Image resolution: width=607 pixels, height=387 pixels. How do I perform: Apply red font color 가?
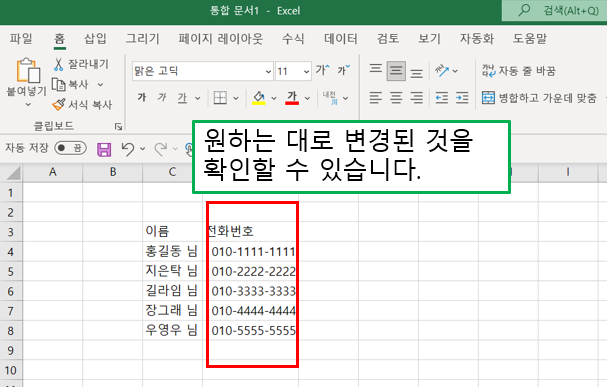coord(292,98)
